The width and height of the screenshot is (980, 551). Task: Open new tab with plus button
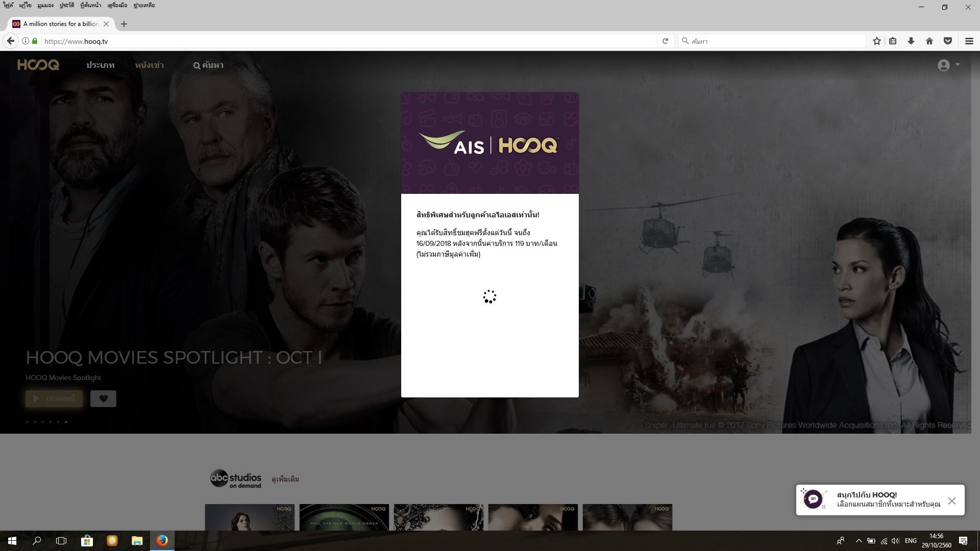124,24
